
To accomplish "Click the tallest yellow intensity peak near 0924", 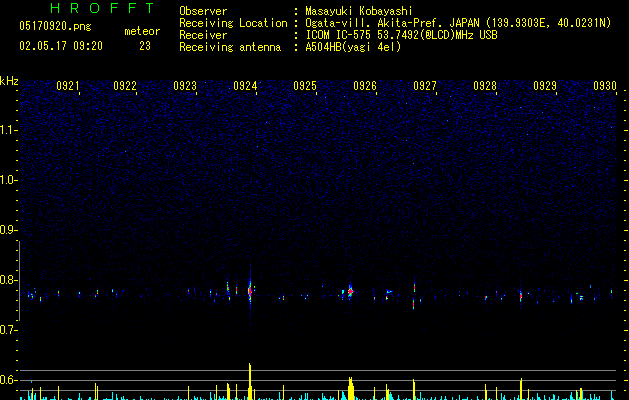I will pos(250,381).
